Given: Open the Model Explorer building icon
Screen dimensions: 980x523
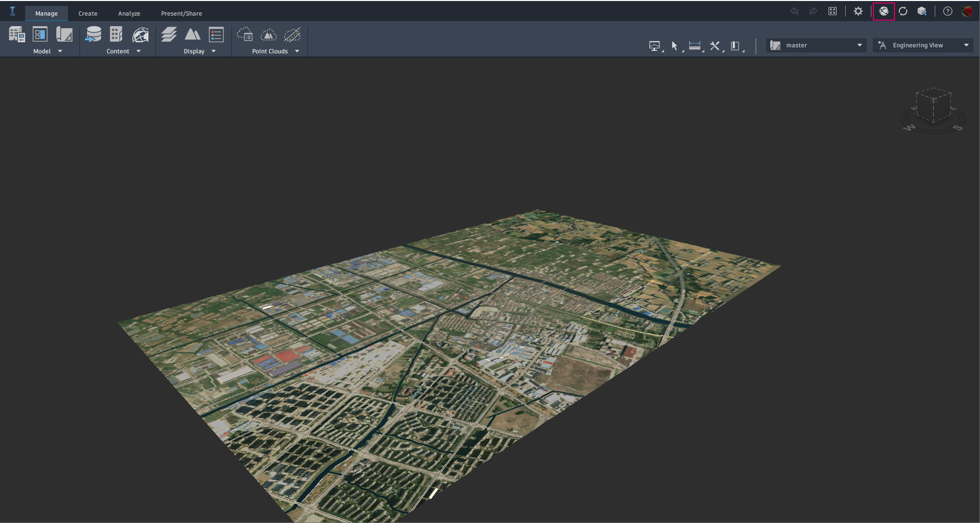Looking at the screenshot, I should (17, 35).
